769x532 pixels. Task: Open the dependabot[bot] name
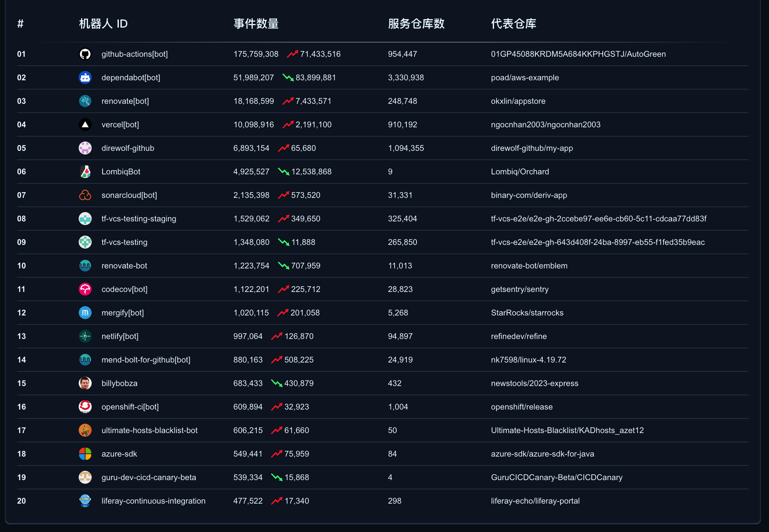pos(131,77)
